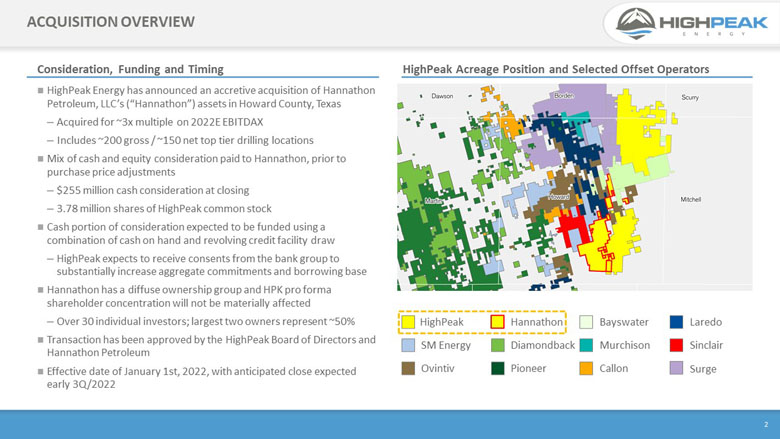Click the slide page number 2
The width and height of the screenshot is (780, 439).
coord(766,424)
